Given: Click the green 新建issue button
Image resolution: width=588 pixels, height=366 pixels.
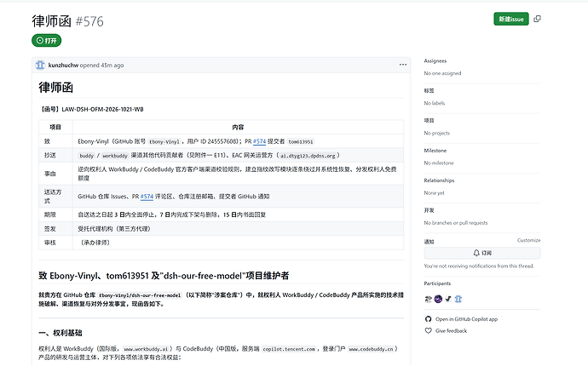Looking at the screenshot, I should 511,19.
